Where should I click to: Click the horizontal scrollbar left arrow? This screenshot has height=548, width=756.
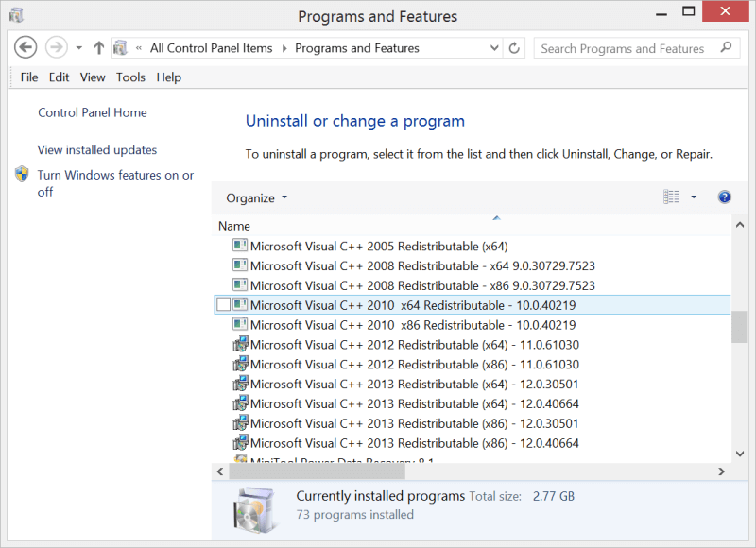coord(220,471)
